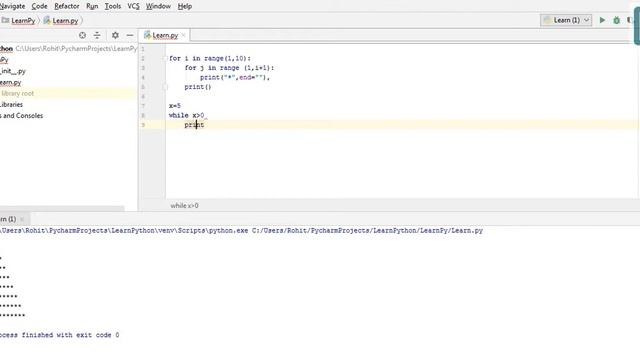Viewport: 640px width, 360px height.
Task: Click the print("*",end="") code line
Action: click(235, 77)
